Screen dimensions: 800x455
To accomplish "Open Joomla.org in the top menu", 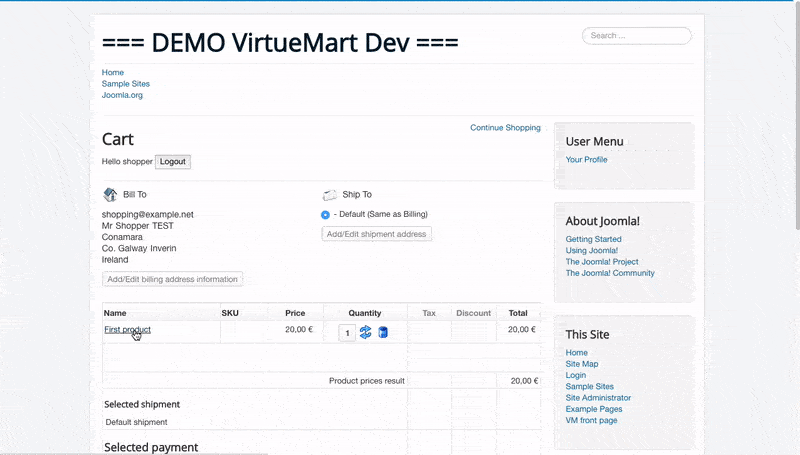I will coord(122,95).
